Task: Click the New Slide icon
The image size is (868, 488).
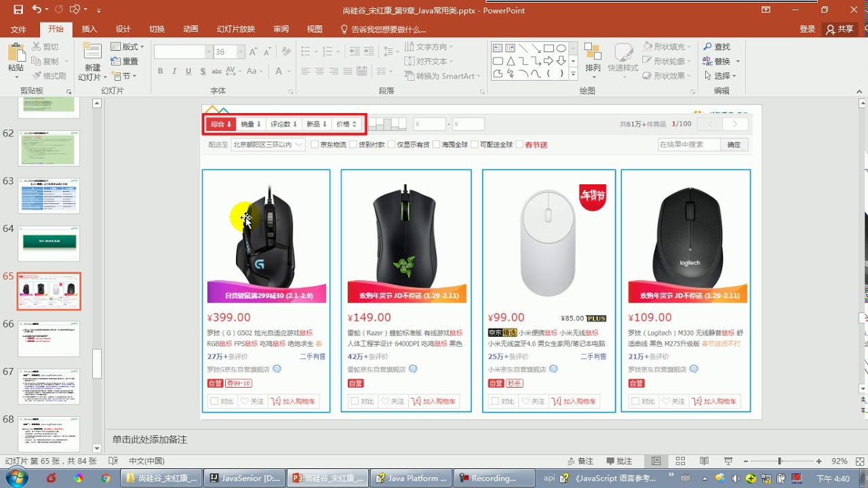Action: click(x=92, y=52)
